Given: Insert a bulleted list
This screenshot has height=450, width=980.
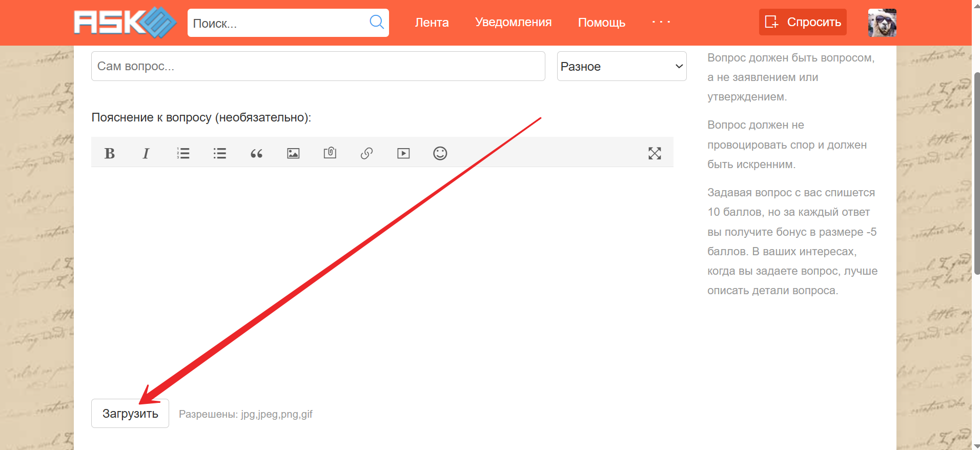Looking at the screenshot, I should click(220, 153).
